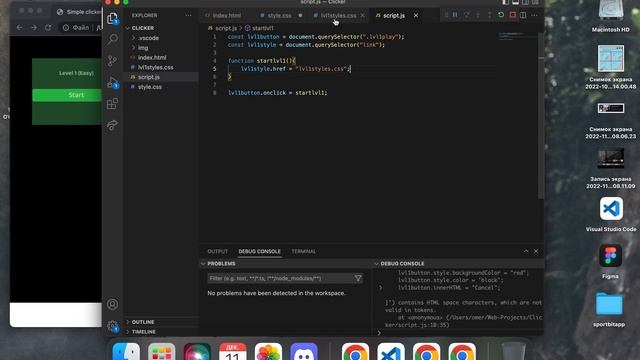Switch to the TERMINAL panel tab

[x=303, y=251]
